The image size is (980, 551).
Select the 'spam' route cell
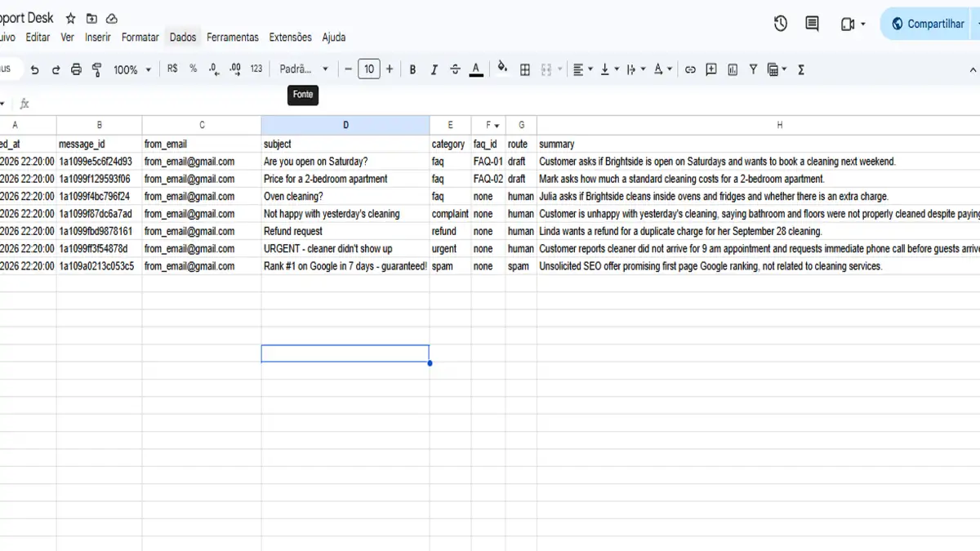(521, 266)
